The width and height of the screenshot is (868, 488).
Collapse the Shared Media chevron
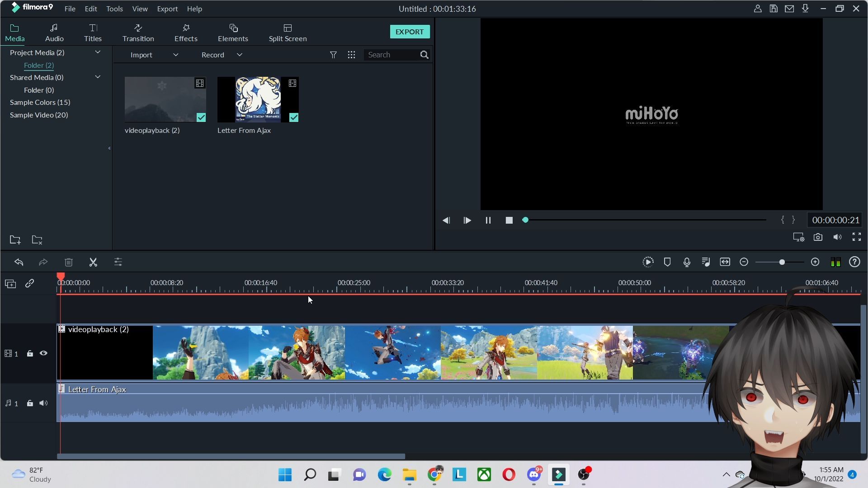coord(97,77)
